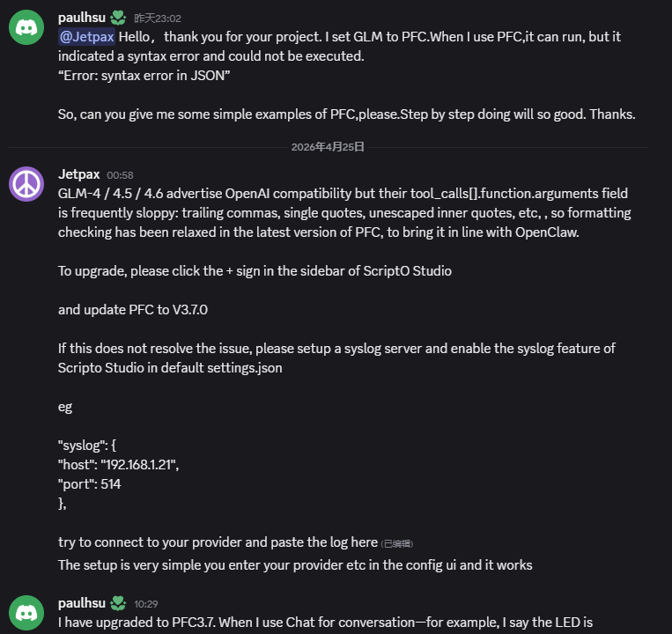Click role icon beside paulhsu at 10:29
The width and height of the screenshot is (672, 634).
pos(118,604)
